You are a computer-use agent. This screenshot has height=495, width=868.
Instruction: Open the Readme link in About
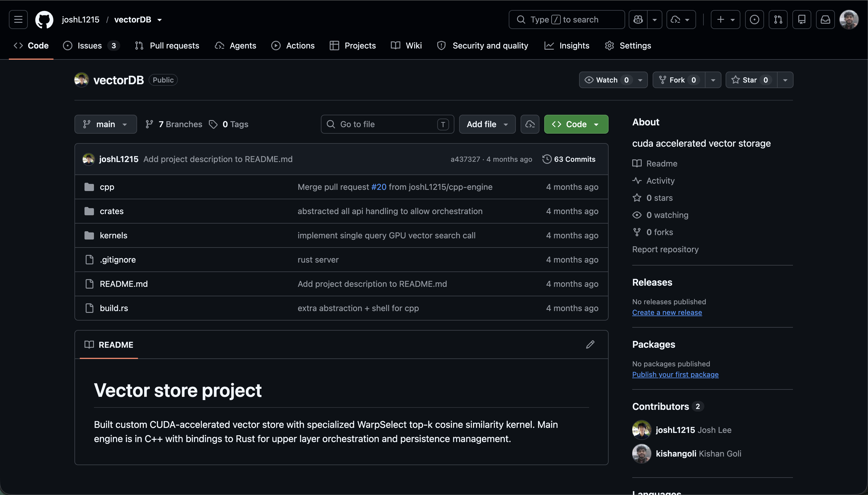pos(654,164)
